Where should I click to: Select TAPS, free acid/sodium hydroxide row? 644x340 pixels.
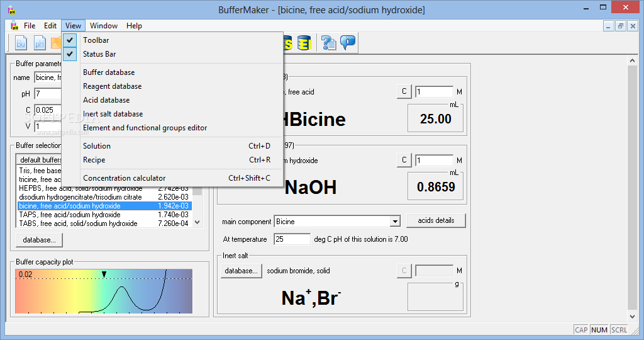click(104, 215)
